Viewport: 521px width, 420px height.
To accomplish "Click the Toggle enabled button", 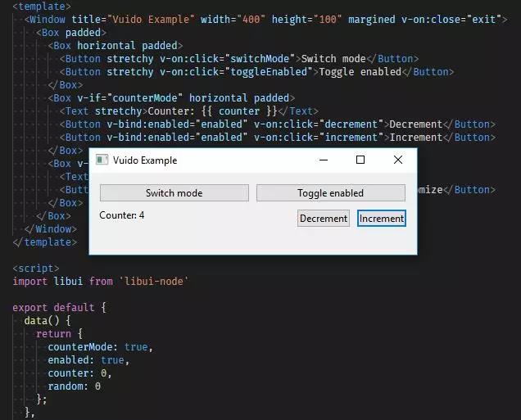I will click(331, 193).
